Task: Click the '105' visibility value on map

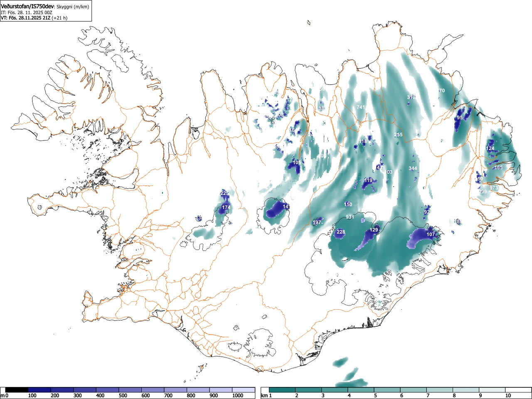Action: pyautogui.click(x=297, y=163)
